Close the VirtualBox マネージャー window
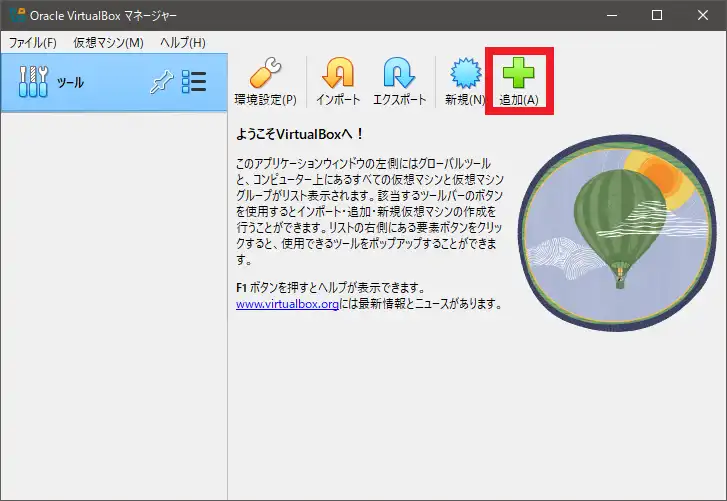 tap(702, 15)
